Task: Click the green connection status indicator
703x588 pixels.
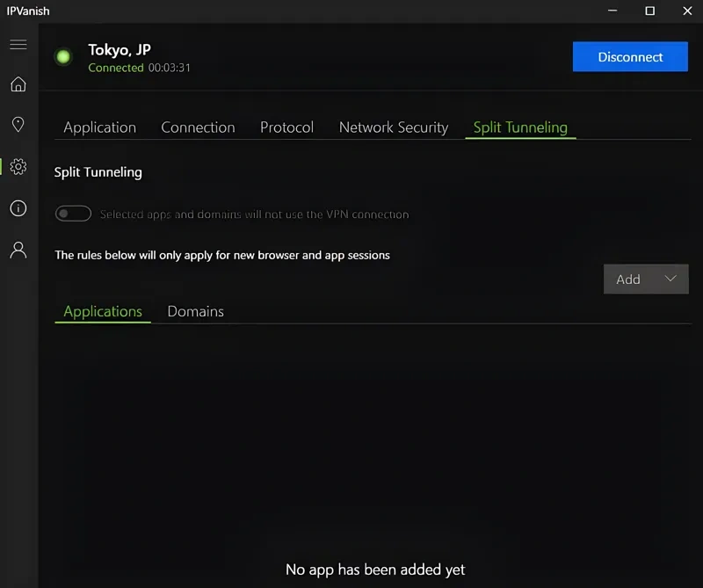Action: [63, 57]
